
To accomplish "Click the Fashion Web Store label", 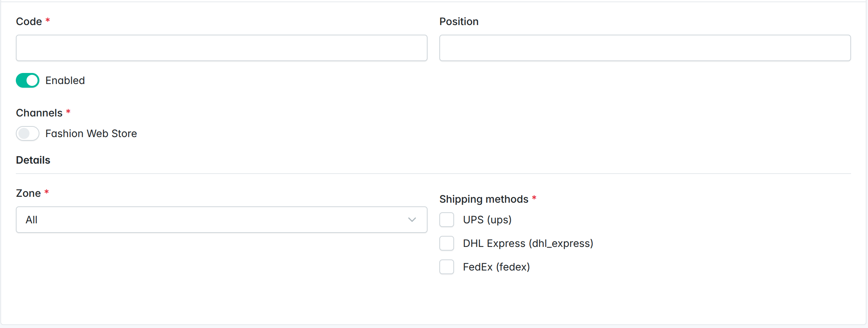I will click(91, 133).
